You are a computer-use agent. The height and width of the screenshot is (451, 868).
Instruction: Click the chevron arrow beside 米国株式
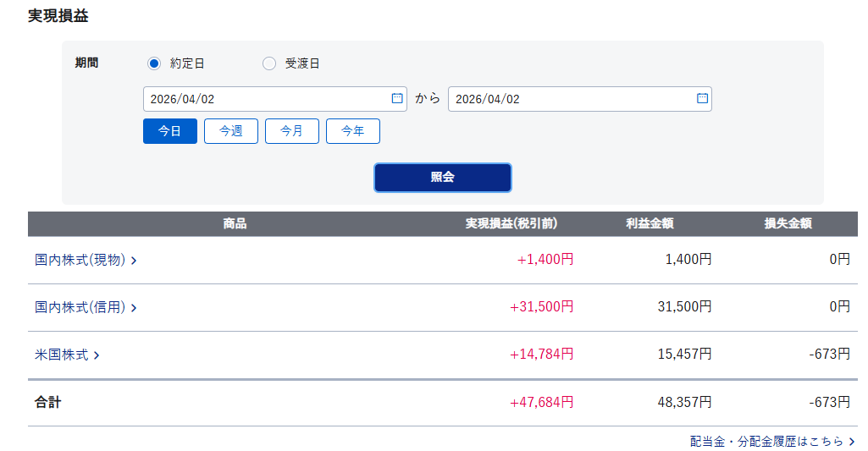[97, 355]
